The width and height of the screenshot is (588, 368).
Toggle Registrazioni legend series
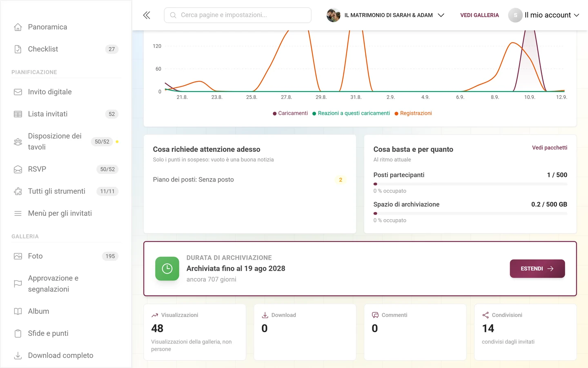(x=413, y=113)
